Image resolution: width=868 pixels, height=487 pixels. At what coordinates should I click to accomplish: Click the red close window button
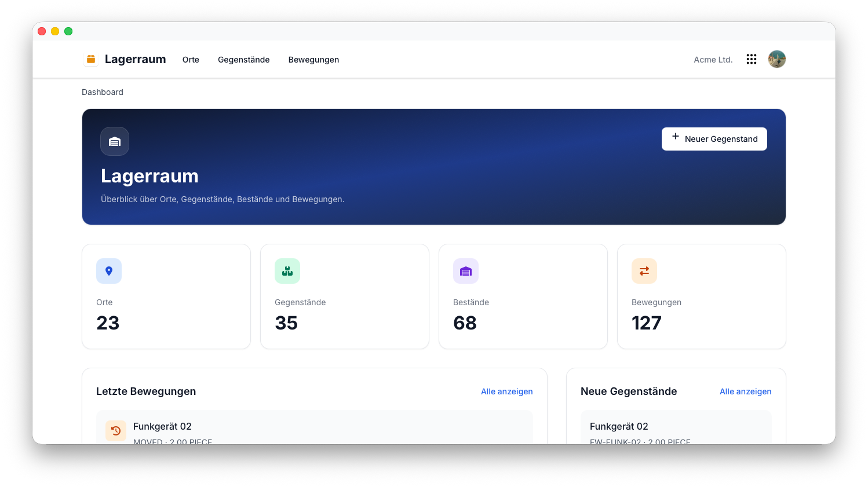[42, 31]
